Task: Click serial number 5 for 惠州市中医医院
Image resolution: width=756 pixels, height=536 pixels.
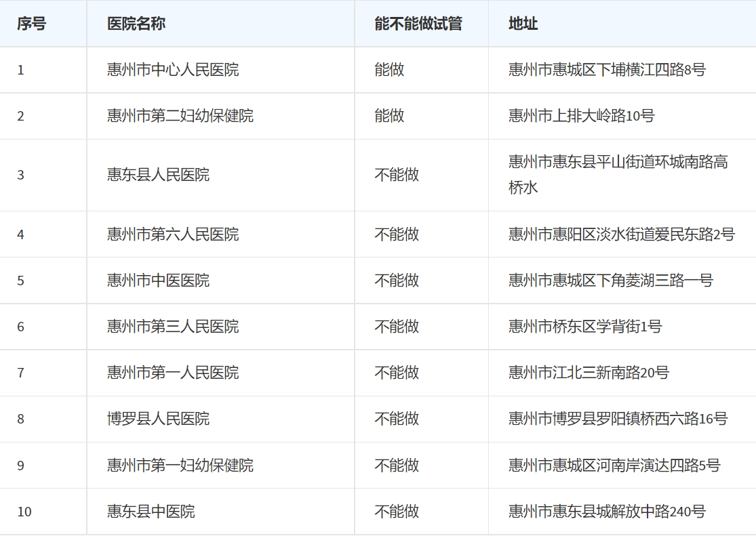Action: [21, 281]
